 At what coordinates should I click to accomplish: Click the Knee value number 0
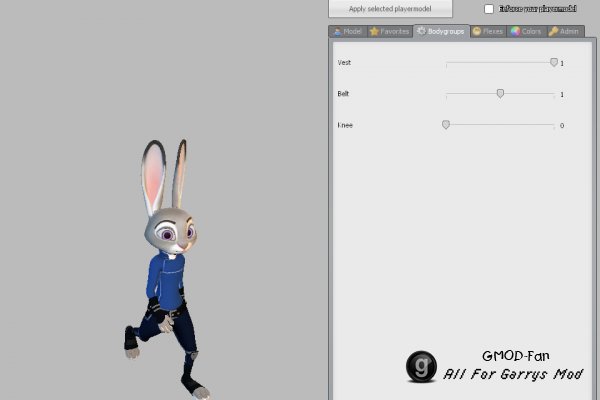[x=562, y=126]
